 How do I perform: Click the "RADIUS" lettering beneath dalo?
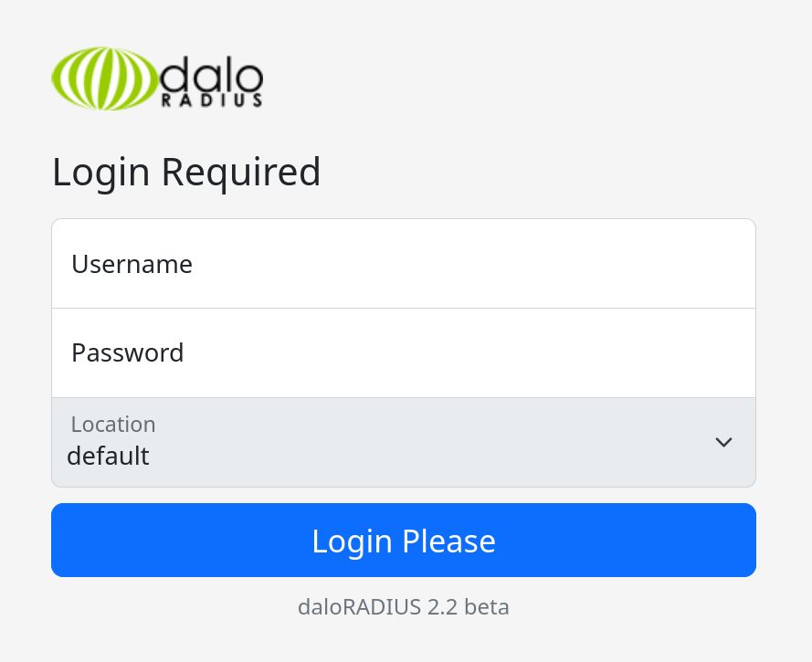point(212,100)
